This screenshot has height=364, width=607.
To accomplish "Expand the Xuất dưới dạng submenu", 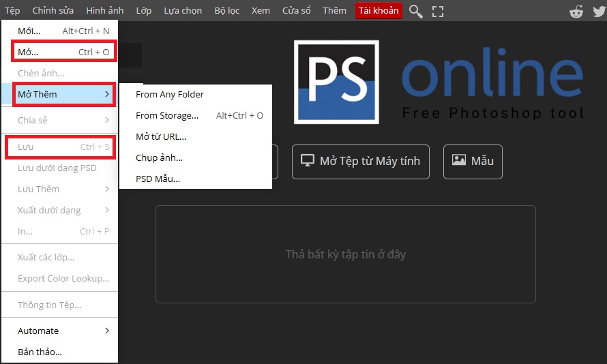I will pos(59,210).
